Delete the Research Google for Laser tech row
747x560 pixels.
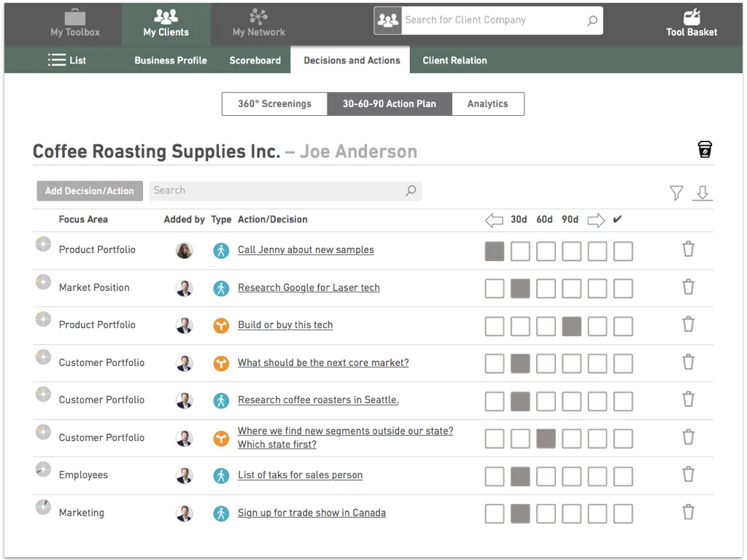point(688,287)
